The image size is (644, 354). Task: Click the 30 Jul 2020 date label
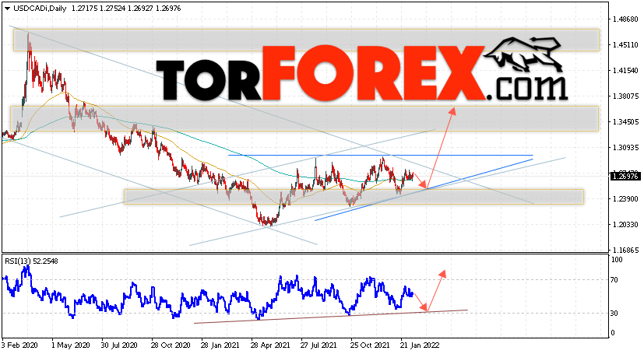click(x=119, y=345)
